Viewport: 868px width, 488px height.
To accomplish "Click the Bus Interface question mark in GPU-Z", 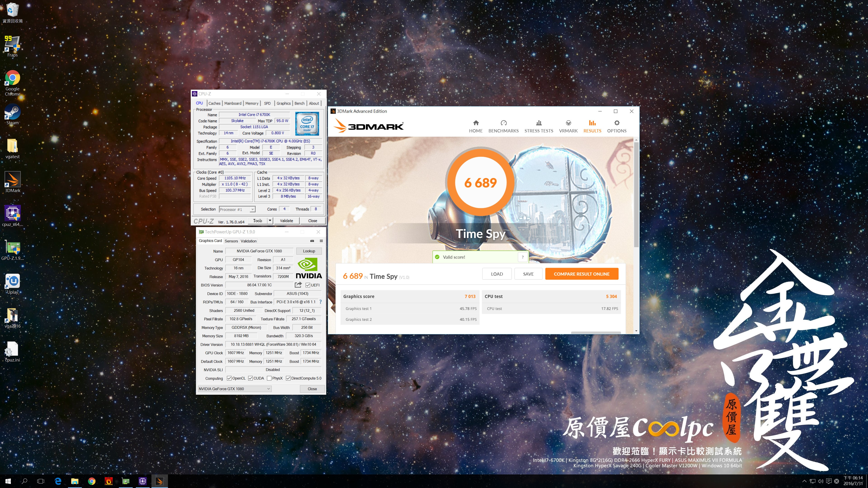I will [321, 302].
